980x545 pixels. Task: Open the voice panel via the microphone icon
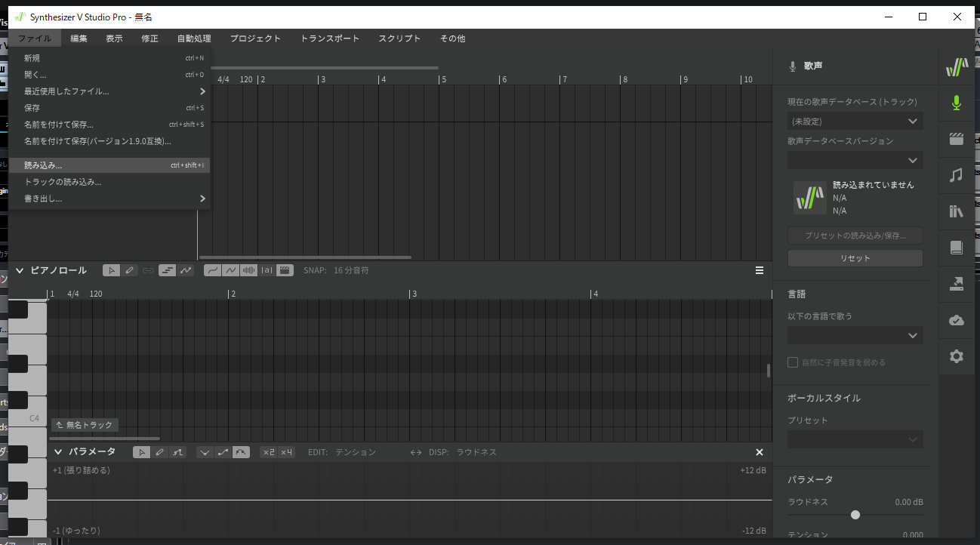click(x=957, y=103)
